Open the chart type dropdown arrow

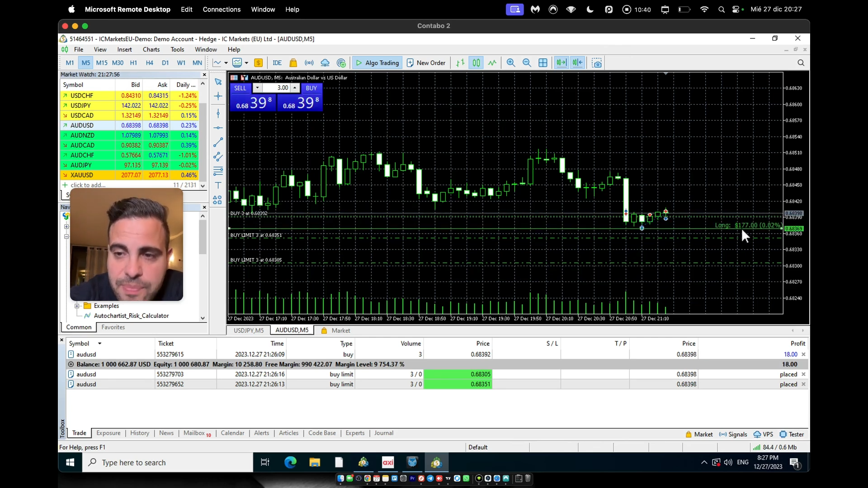[x=226, y=63]
